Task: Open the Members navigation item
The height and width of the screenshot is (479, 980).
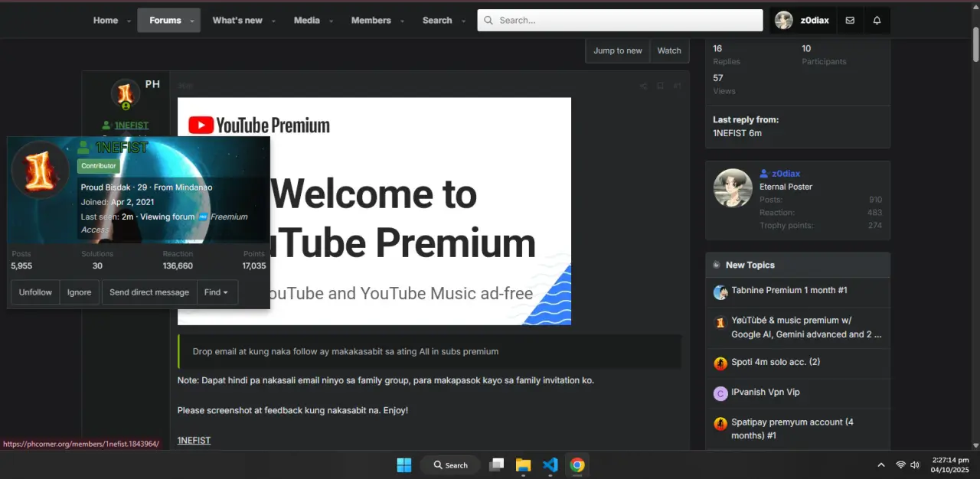Action: (371, 21)
